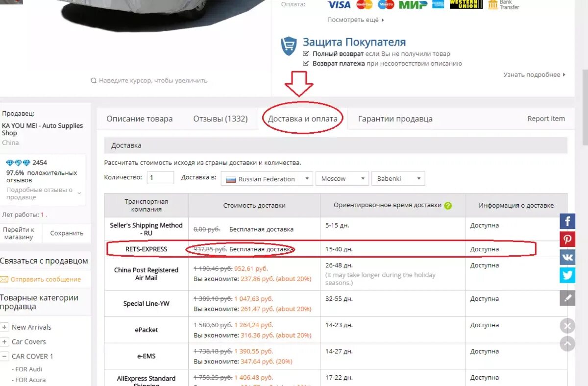588x386 pixels.
Task: Click Report item link
Action: click(x=546, y=119)
